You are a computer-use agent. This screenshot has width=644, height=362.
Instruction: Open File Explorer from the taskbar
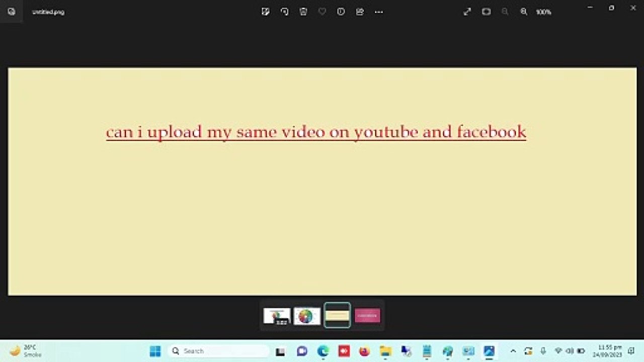point(385,351)
